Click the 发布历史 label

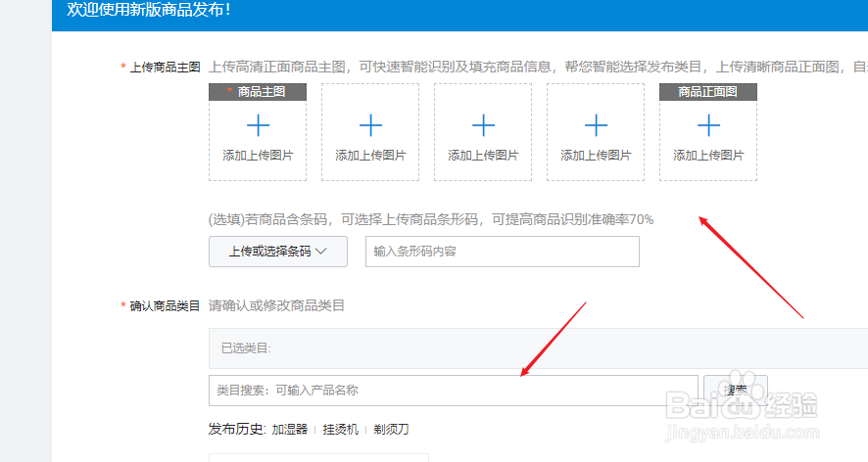click(237, 430)
